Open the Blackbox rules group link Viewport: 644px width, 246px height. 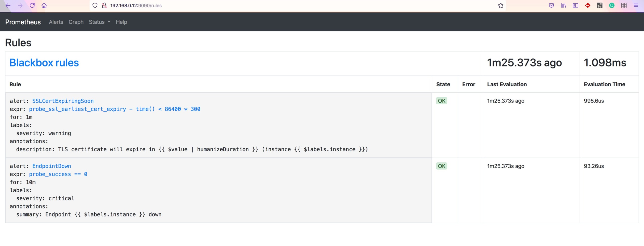(x=44, y=63)
